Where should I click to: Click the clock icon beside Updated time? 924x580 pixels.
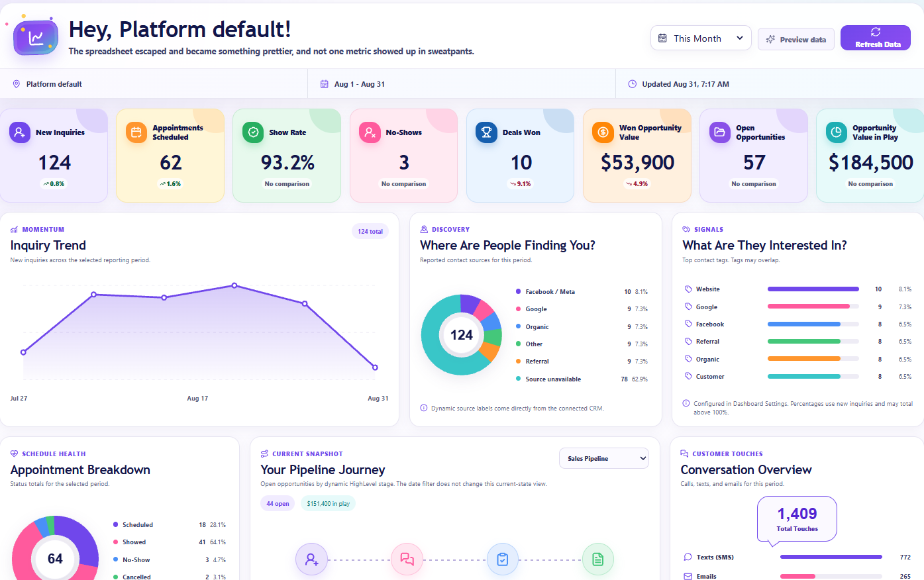click(x=633, y=84)
